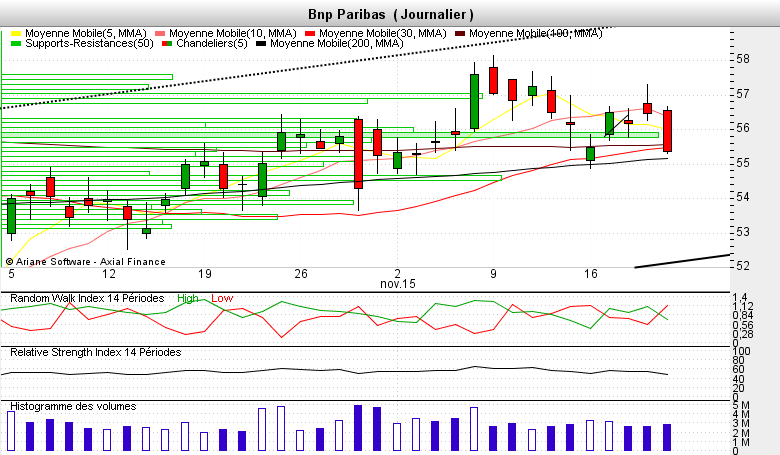Click the dark red Moyenne Mobile(100, MMA) swatch

pyautogui.click(x=460, y=34)
